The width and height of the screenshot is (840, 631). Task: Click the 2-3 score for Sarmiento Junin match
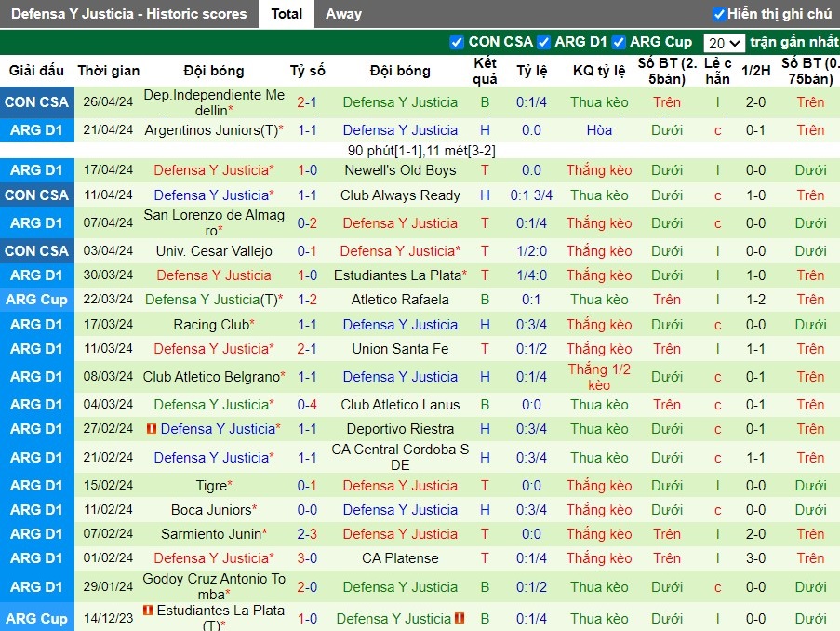[307, 534]
